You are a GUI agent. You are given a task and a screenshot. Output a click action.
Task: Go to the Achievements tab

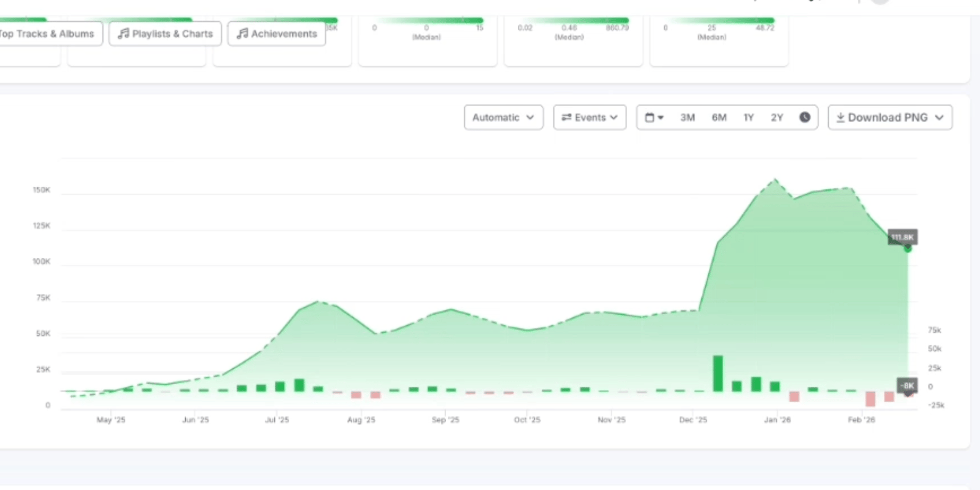coord(276,34)
